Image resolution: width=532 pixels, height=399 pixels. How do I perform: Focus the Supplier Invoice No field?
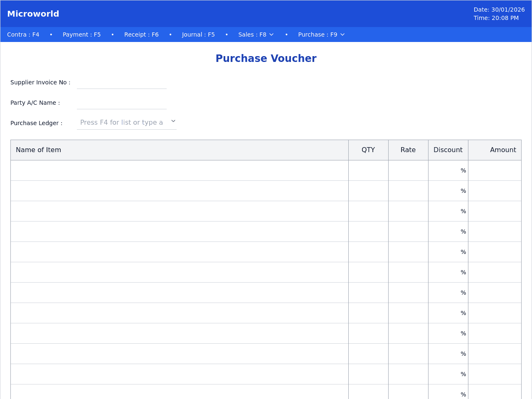pyautogui.click(x=122, y=82)
